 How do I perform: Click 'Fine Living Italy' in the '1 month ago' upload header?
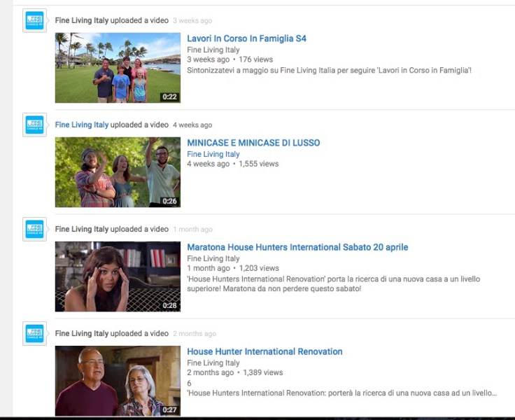[x=82, y=229]
